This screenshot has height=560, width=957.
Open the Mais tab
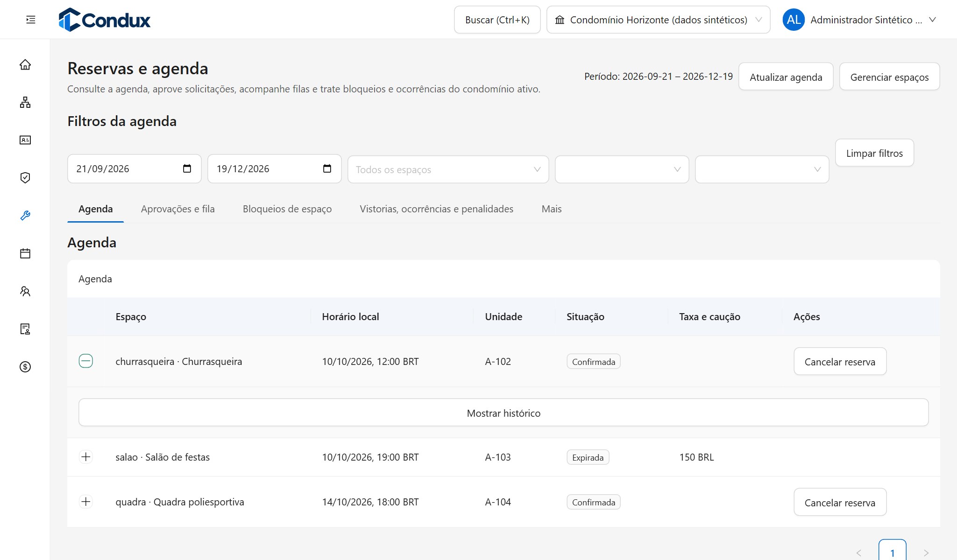[551, 209]
